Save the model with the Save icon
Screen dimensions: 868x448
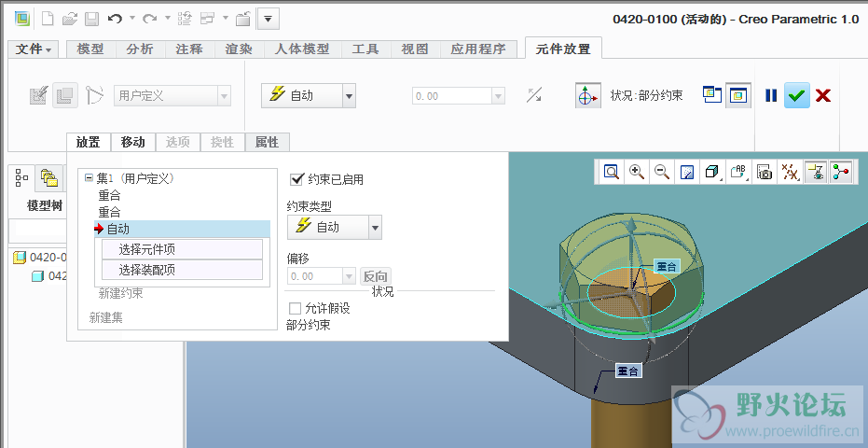point(91,19)
